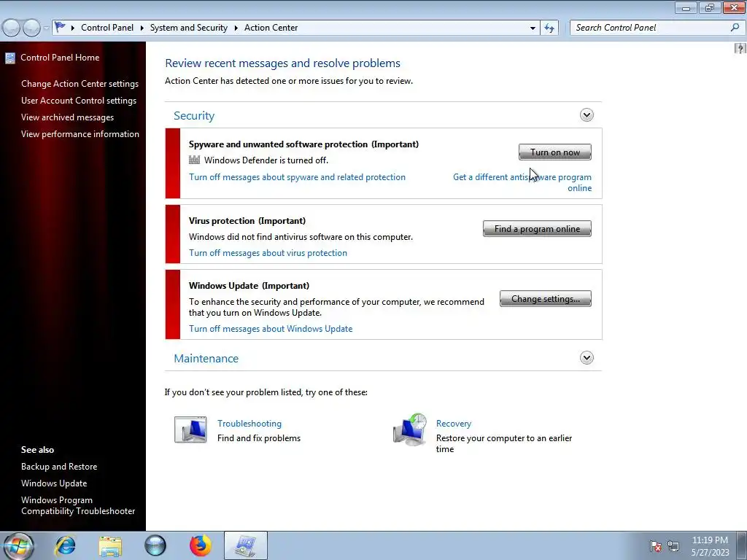747x560 pixels.
Task: Click Turn on now button
Action: point(555,152)
